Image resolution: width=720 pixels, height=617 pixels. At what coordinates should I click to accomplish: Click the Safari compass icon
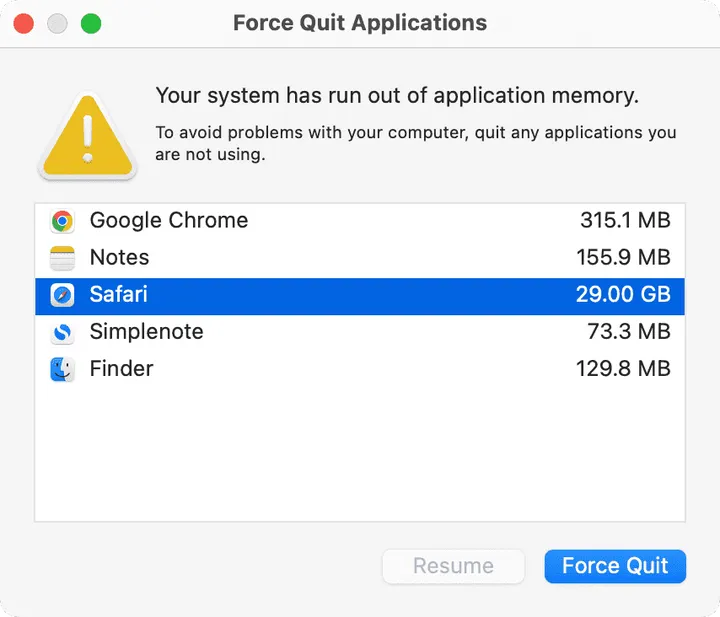62,295
